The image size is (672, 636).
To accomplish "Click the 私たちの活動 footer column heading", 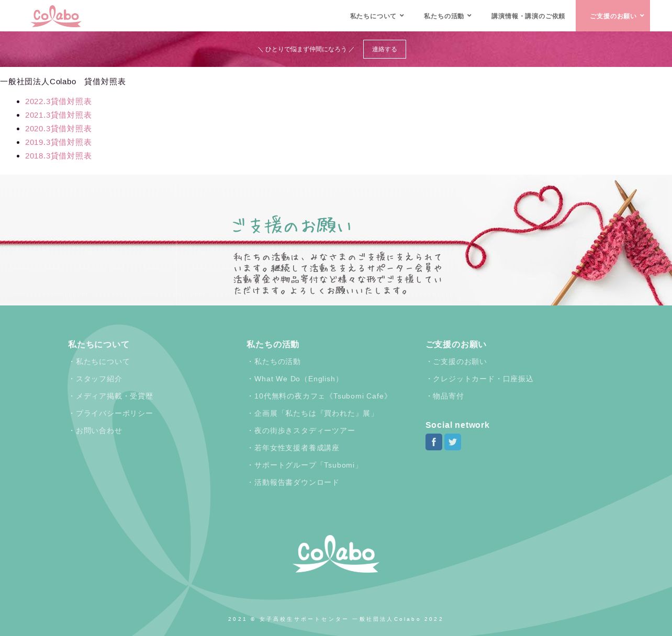I will click(273, 344).
